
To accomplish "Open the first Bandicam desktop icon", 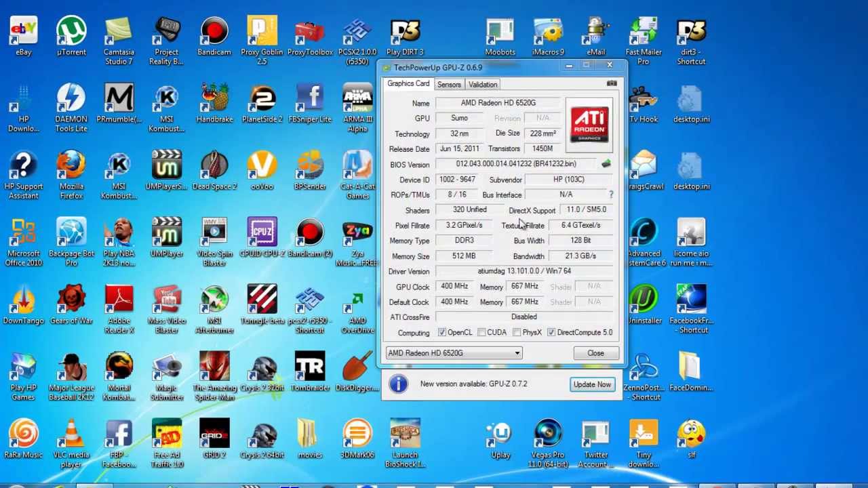I will pos(214,35).
